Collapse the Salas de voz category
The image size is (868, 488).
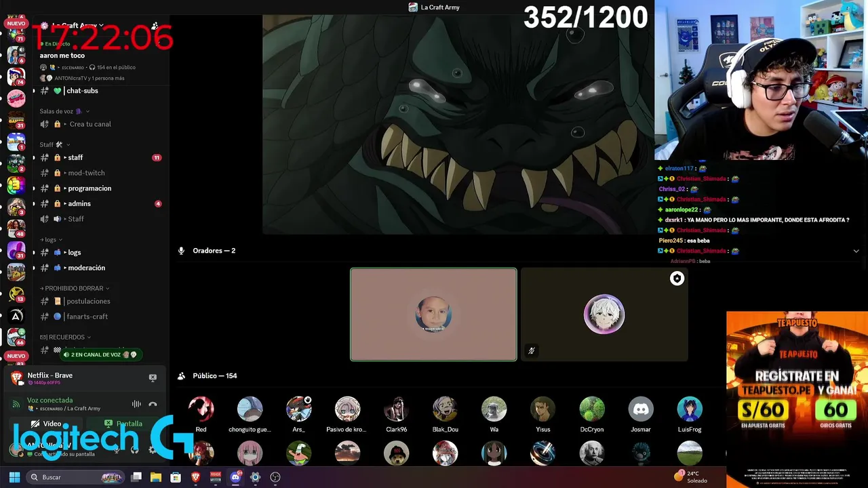tap(64, 111)
